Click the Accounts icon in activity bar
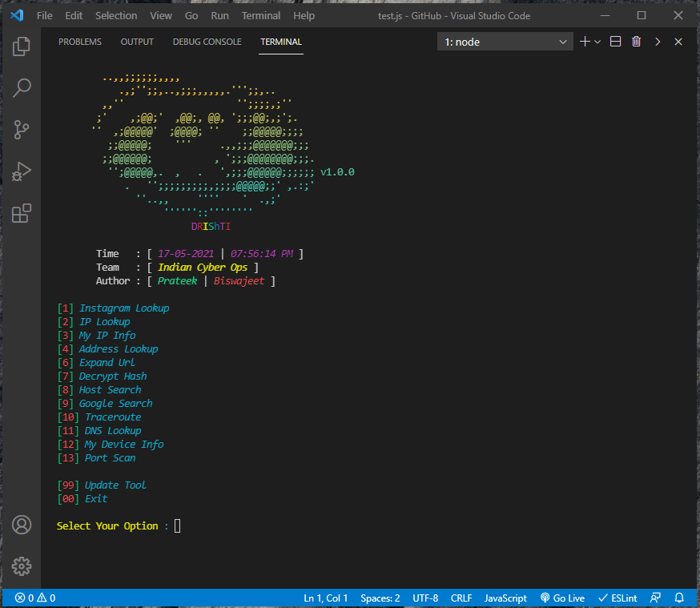The width and height of the screenshot is (700, 608). tap(22, 525)
